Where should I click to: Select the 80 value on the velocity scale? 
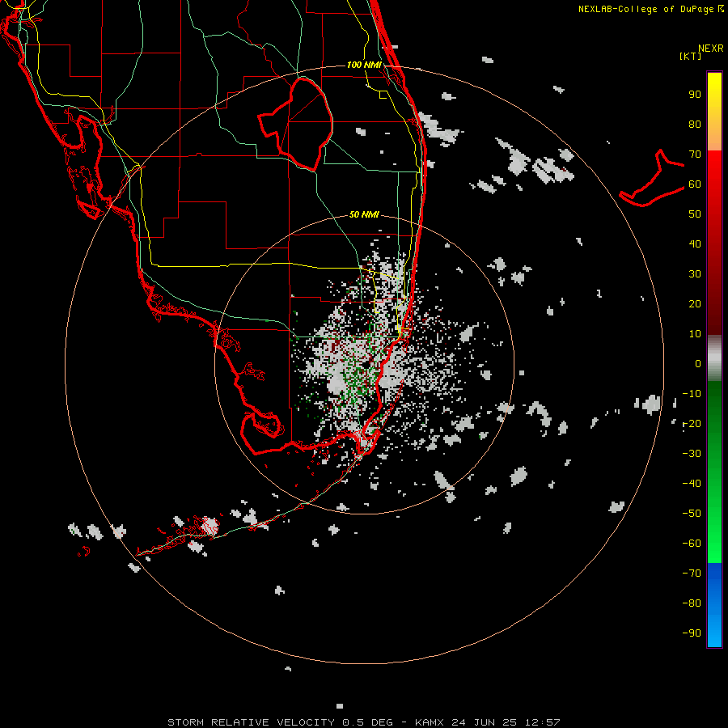[x=695, y=125]
